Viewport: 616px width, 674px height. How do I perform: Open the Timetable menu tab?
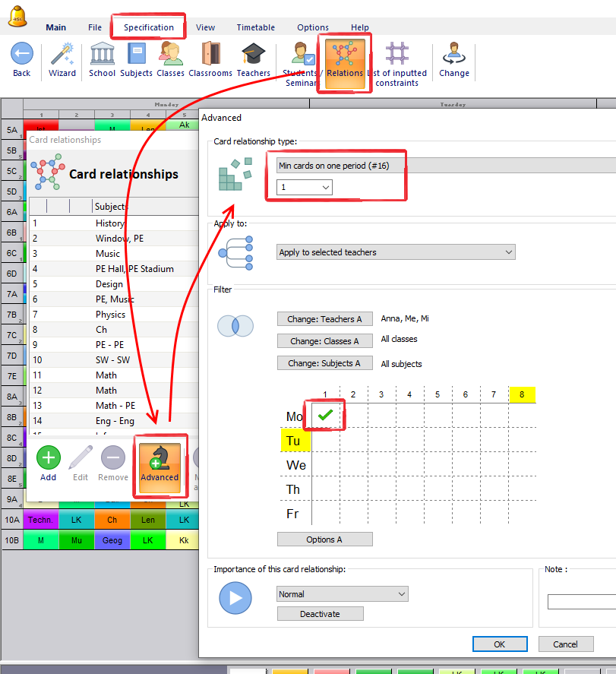click(x=255, y=27)
